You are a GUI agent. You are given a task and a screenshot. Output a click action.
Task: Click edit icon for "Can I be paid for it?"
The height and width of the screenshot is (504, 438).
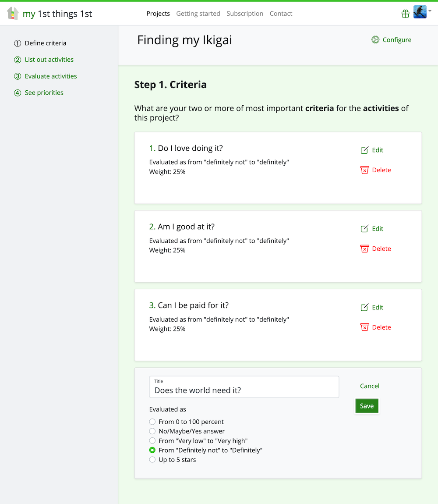pos(364,308)
